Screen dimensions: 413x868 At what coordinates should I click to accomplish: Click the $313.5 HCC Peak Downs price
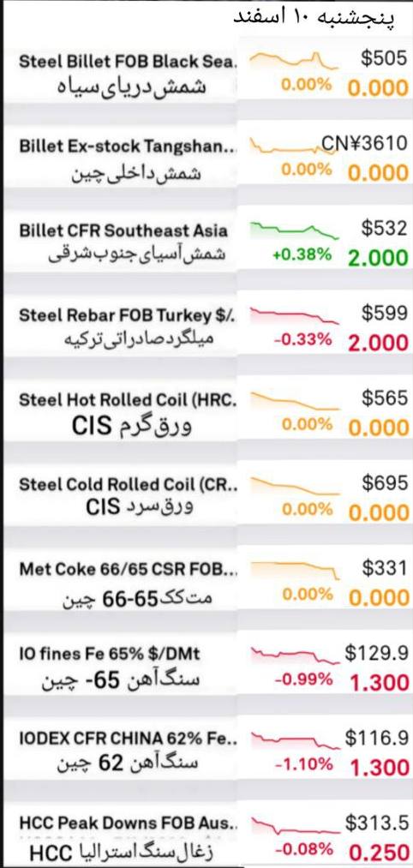[x=377, y=823]
